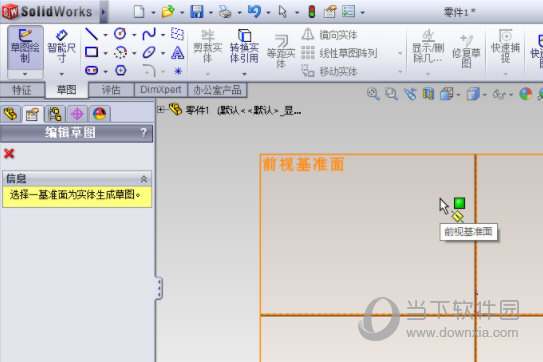Click the Undo arrow icon

pyautogui.click(x=254, y=12)
